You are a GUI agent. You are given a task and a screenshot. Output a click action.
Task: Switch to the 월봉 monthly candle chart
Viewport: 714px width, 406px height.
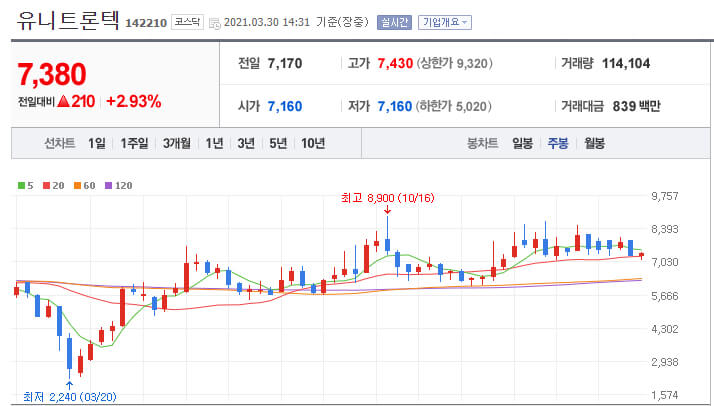594,144
